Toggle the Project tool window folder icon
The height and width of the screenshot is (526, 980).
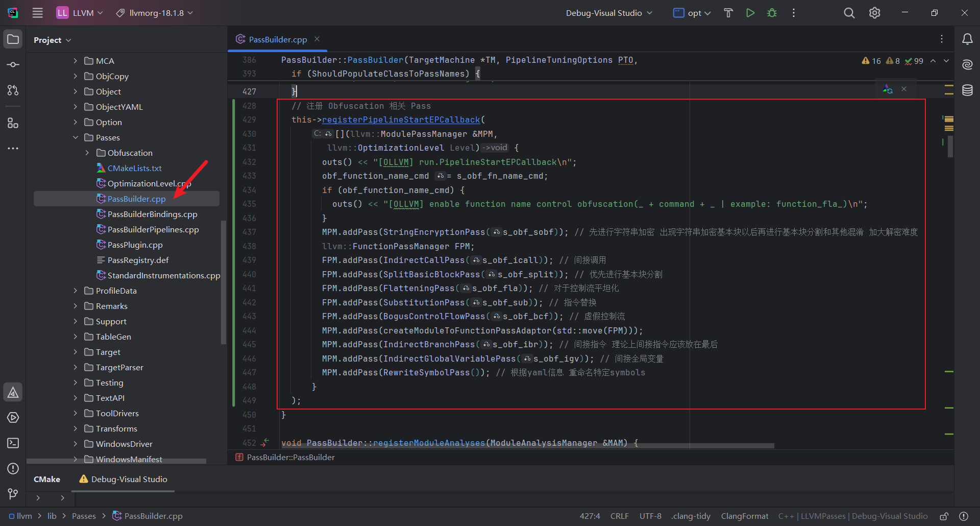(13, 39)
